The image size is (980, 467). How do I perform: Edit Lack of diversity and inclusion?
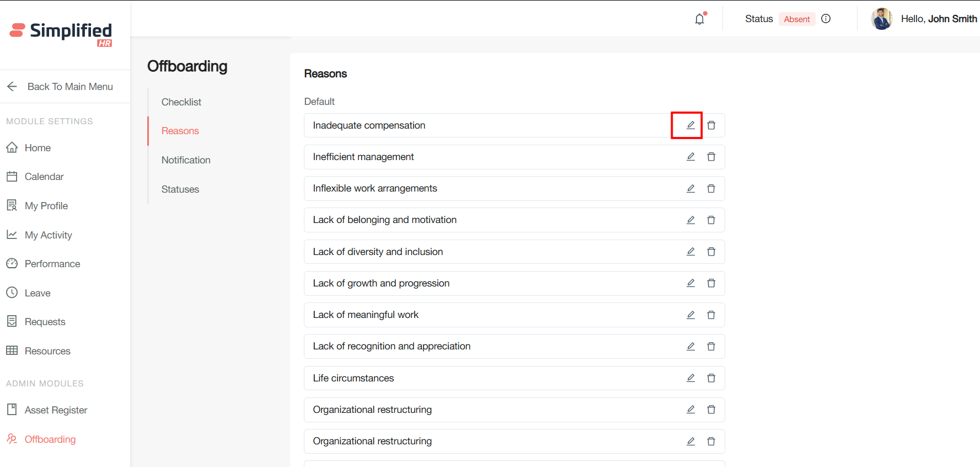pyautogui.click(x=690, y=252)
